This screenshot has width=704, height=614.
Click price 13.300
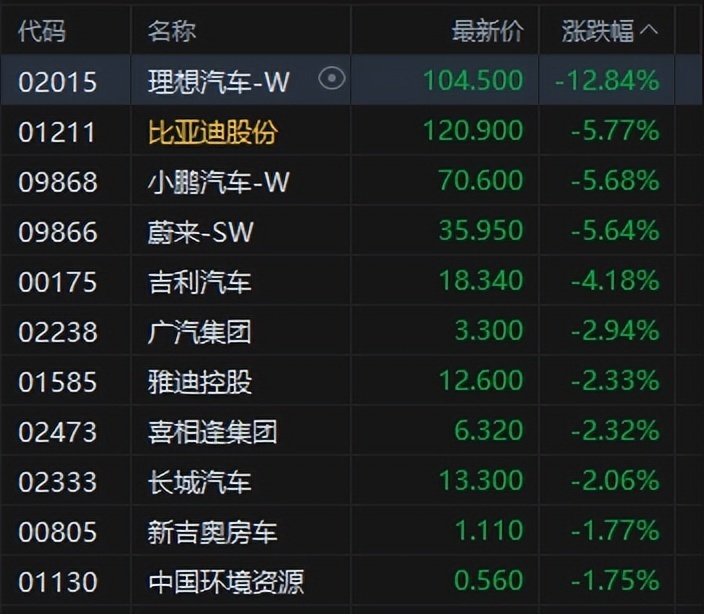tap(481, 481)
